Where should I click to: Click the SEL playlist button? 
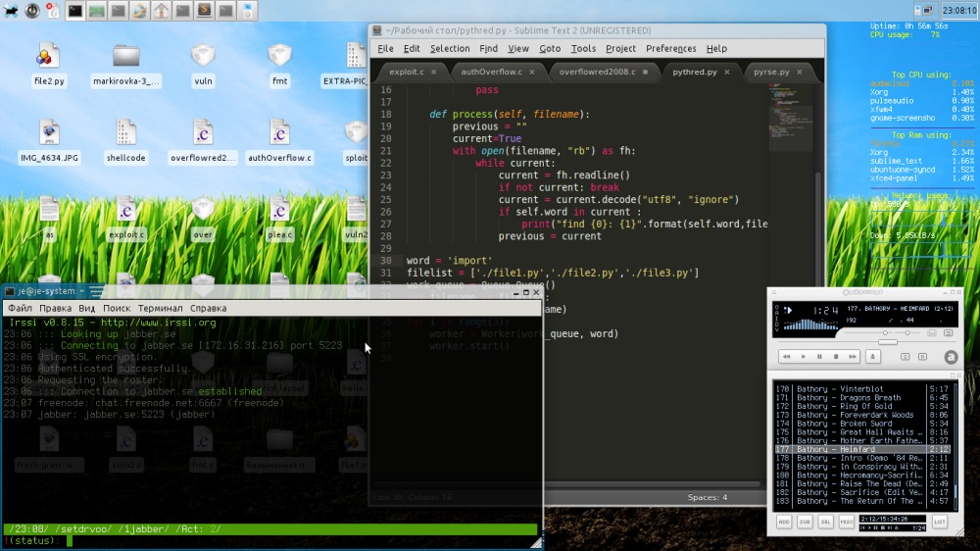click(825, 522)
